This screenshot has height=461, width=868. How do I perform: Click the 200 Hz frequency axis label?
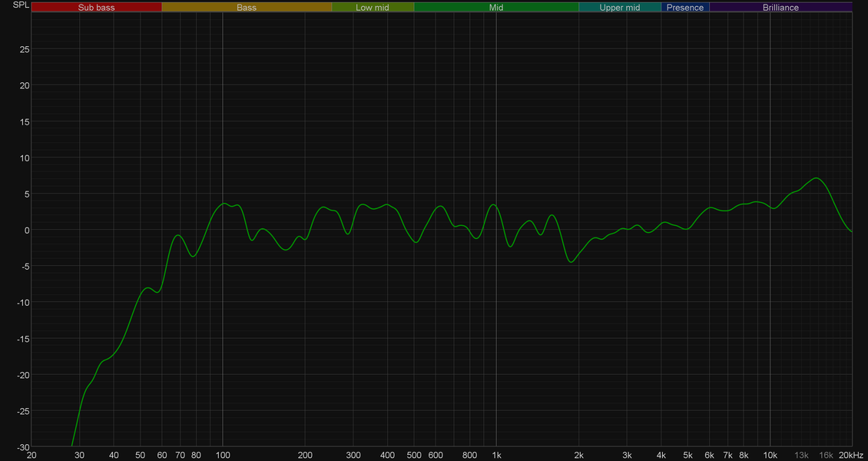click(x=305, y=456)
